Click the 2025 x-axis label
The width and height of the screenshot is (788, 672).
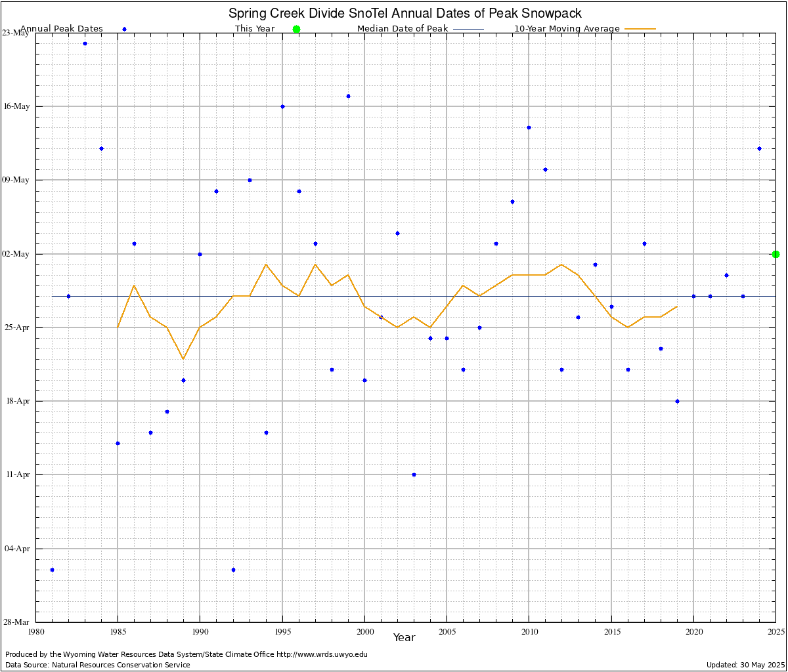[x=776, y=631]
